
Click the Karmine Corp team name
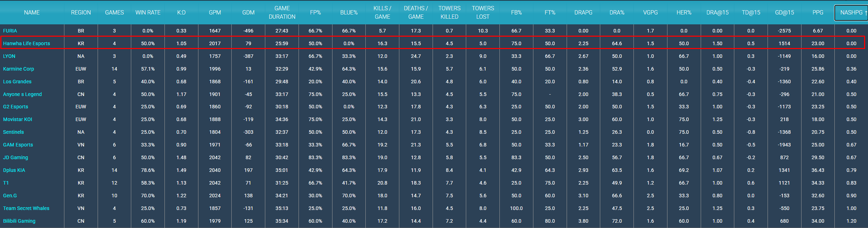[x=18, y=69]
